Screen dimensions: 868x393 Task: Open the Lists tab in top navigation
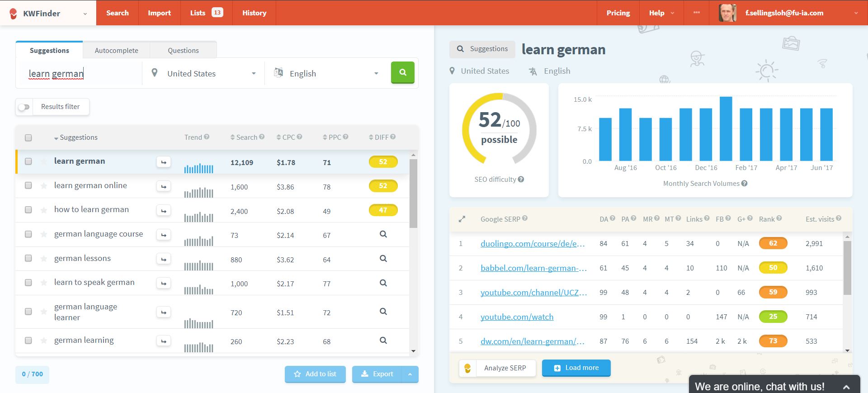[206, 13]
